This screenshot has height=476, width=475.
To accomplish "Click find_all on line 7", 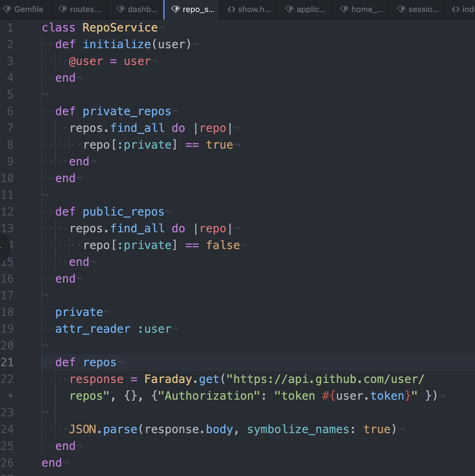I will 137,128.
